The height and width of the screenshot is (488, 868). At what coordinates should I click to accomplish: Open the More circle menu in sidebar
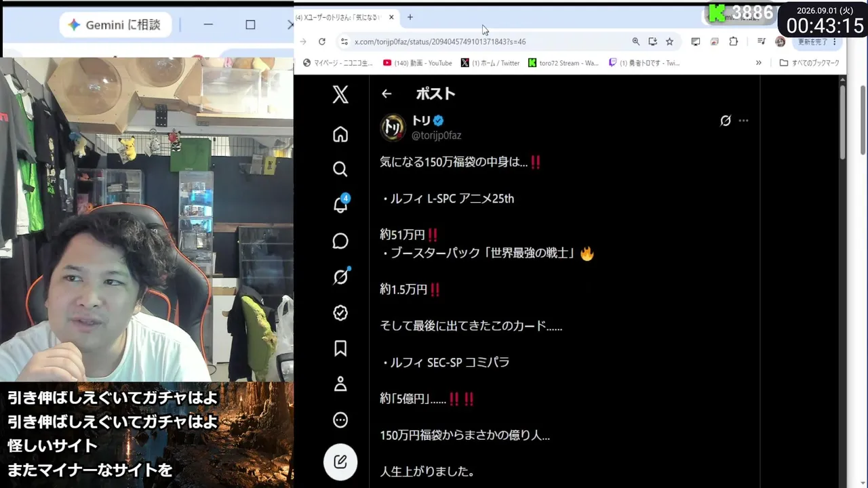(x=340, y=420)
